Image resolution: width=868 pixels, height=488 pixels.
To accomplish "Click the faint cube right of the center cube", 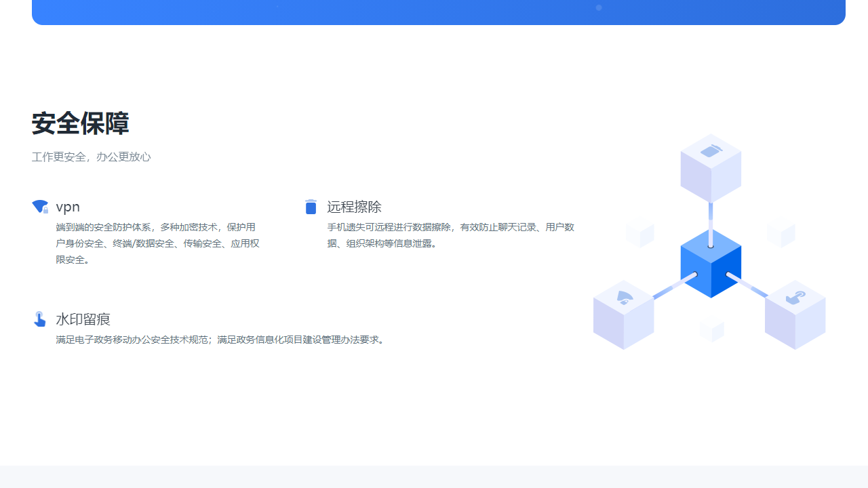I will pos(781,234).
